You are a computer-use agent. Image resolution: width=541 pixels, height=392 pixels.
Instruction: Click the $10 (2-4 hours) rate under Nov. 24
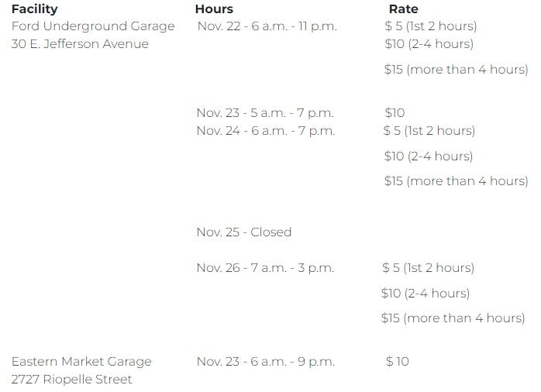pyautogui.click(x=429, y=156)
